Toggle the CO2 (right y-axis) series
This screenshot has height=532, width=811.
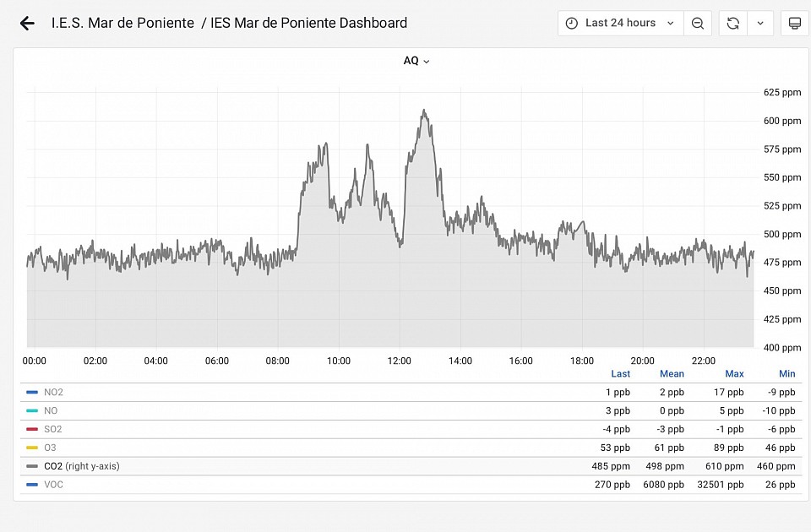(x=82, y=466)
